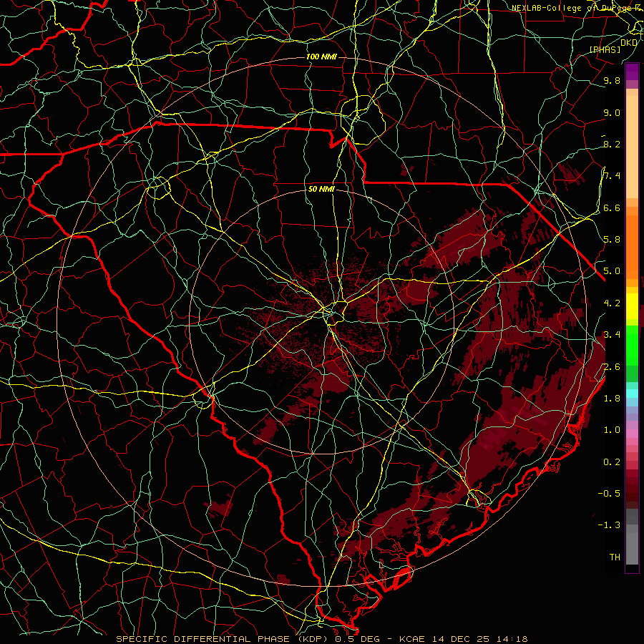Screen dimensions: 644x644
Task: Click the SPECIFIC DIFFERENTIAL PHASE (KDP) caption
Action: (x=221, y=639)
